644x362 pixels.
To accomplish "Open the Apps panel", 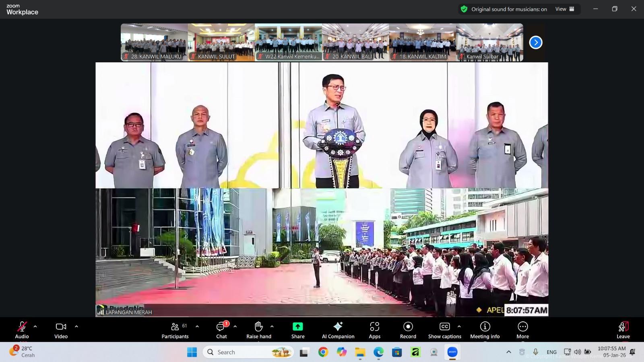I will click(x=374, y=330).
